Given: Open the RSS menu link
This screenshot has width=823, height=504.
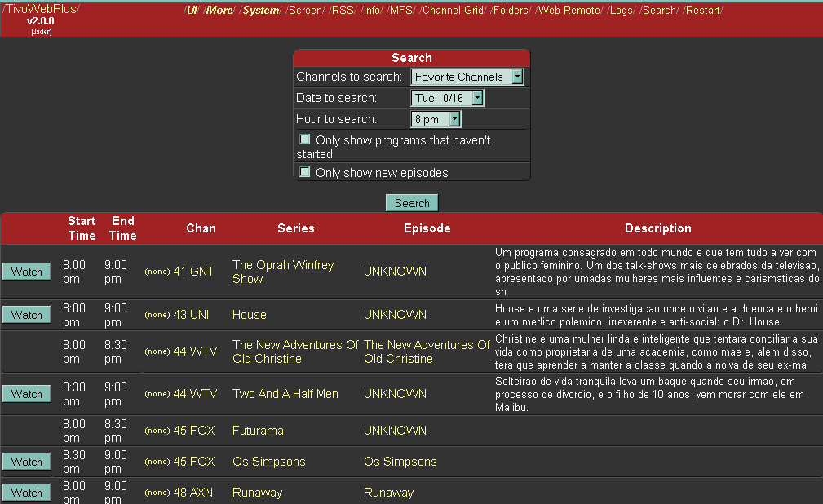Looking at the screenshot, I should point(342,11).
